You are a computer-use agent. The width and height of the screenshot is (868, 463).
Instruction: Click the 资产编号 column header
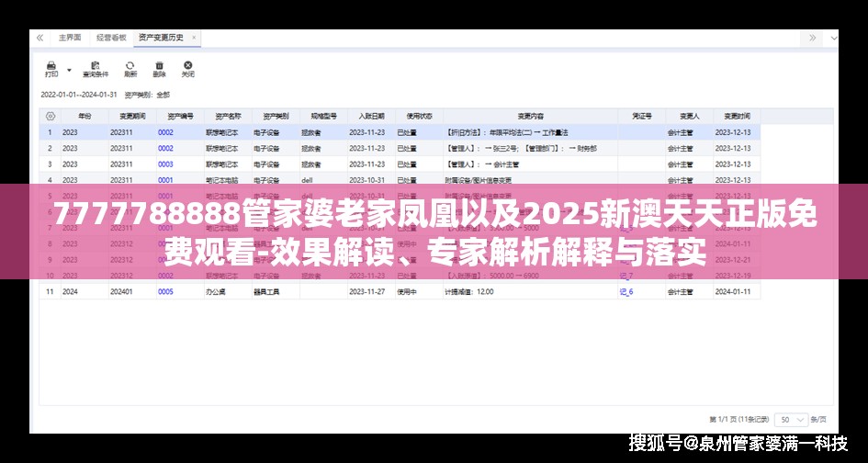click(180, 117)
